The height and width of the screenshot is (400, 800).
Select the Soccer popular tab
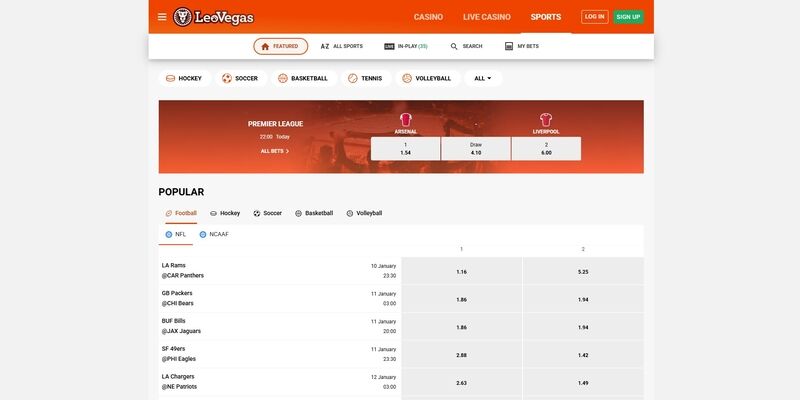tap(267, 213)
